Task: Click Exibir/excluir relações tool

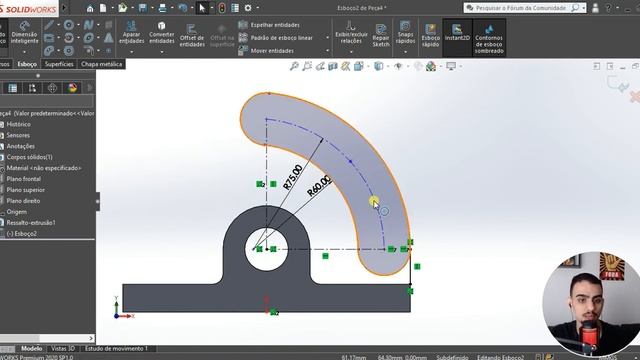Action: (x=351, y=33)
